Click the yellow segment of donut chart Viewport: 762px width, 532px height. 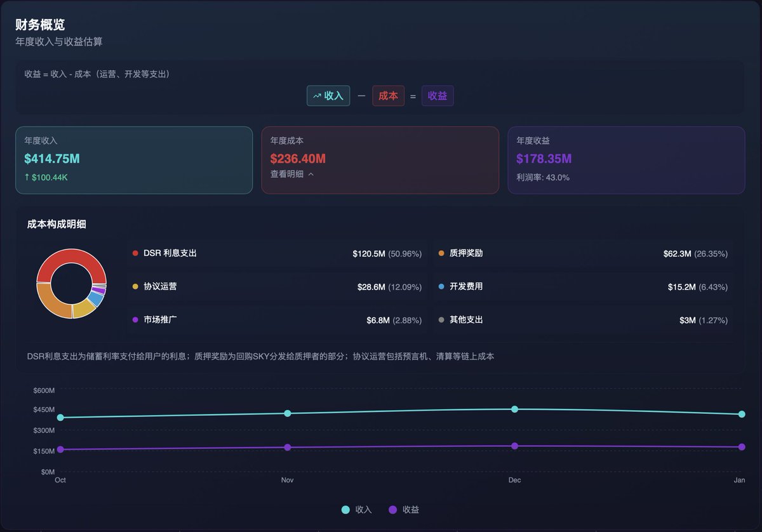83,309
